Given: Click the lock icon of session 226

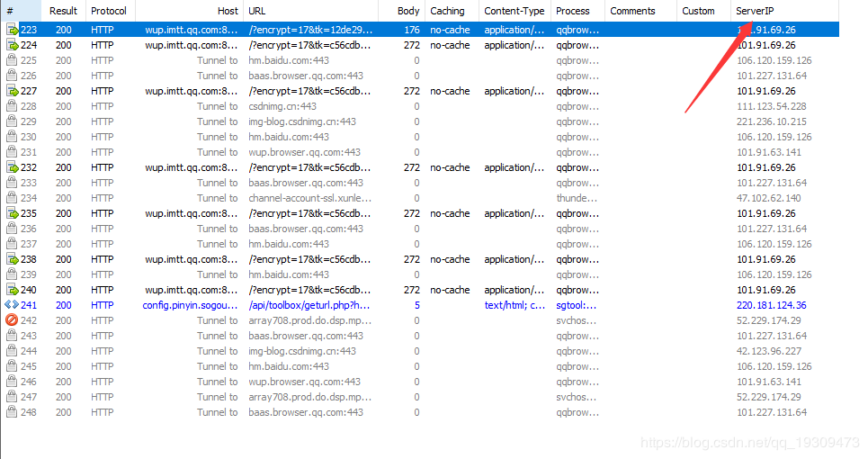Looking at the screenshot, I should (x=12, y=76).
